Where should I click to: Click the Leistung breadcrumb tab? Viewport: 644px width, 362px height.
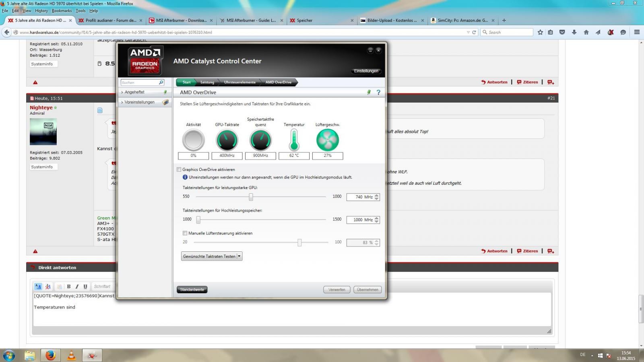coord(207,82)
